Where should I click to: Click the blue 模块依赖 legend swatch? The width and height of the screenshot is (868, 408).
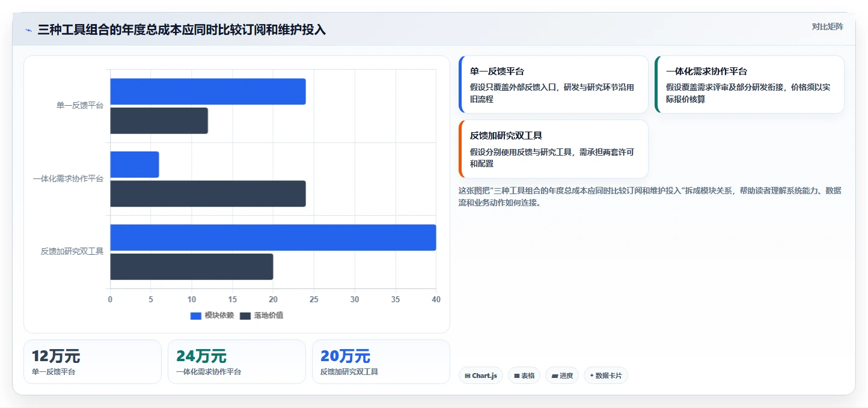(x=196, y=315)
